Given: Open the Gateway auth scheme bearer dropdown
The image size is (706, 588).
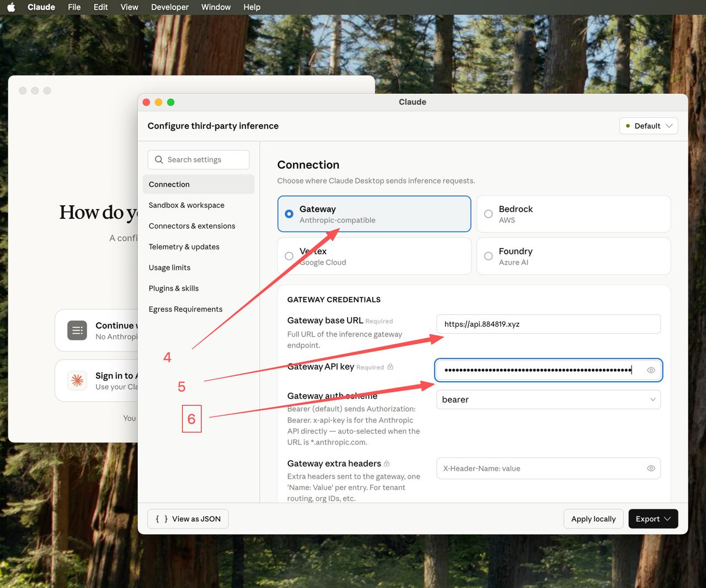Looking at the screenshot, I should point(548,399).
